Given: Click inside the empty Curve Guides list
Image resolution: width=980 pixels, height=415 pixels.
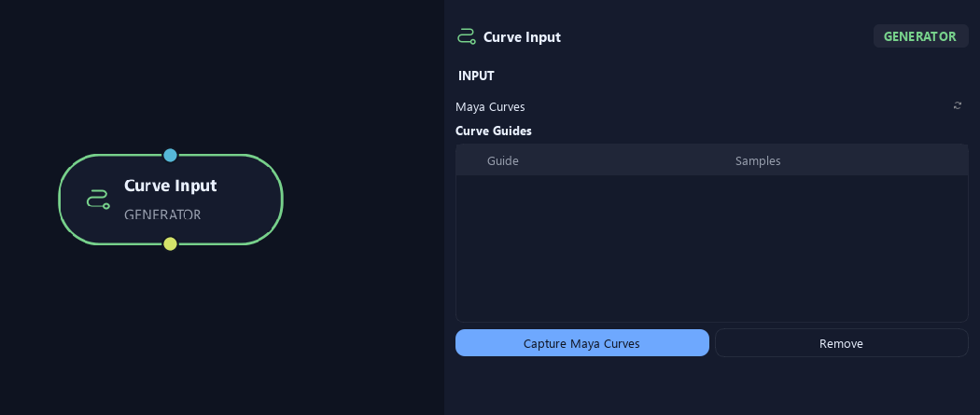Looking at the screenshot, I should [x=712, y=248].
